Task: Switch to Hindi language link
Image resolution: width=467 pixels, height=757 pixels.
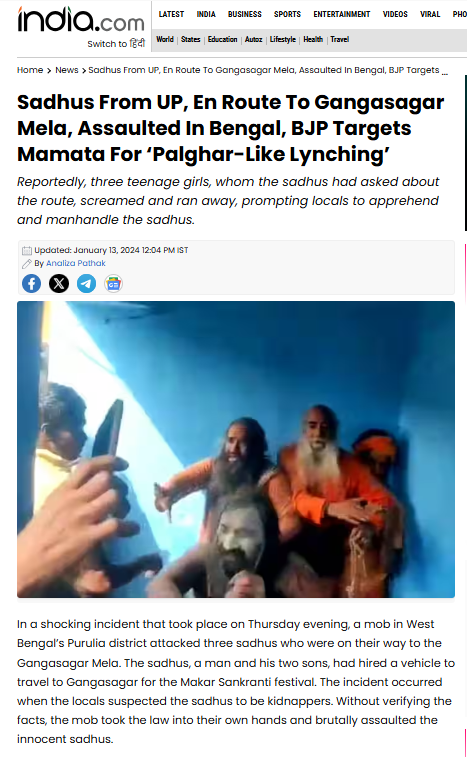Action: pos(116,43)
